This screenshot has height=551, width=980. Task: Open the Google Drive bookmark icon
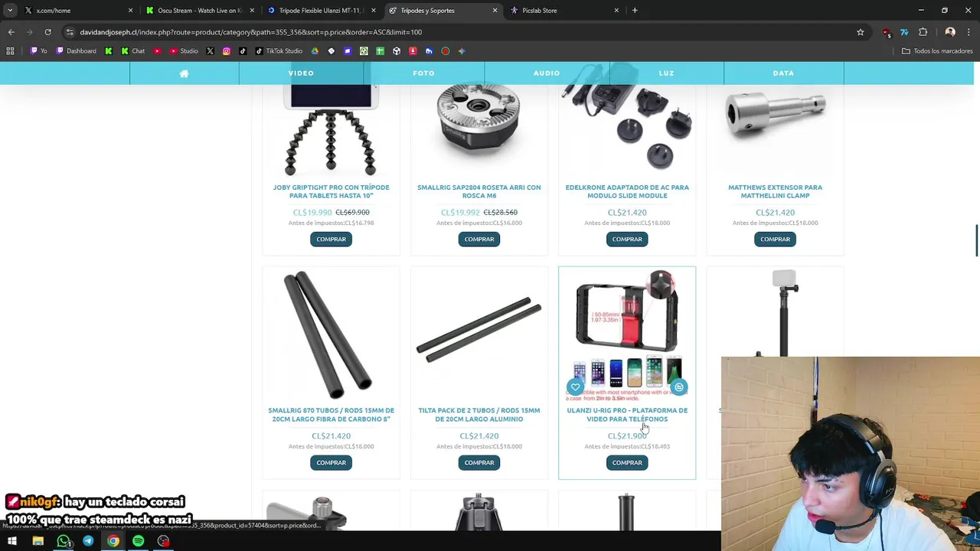pyautogui.click(x=315, y=51)
